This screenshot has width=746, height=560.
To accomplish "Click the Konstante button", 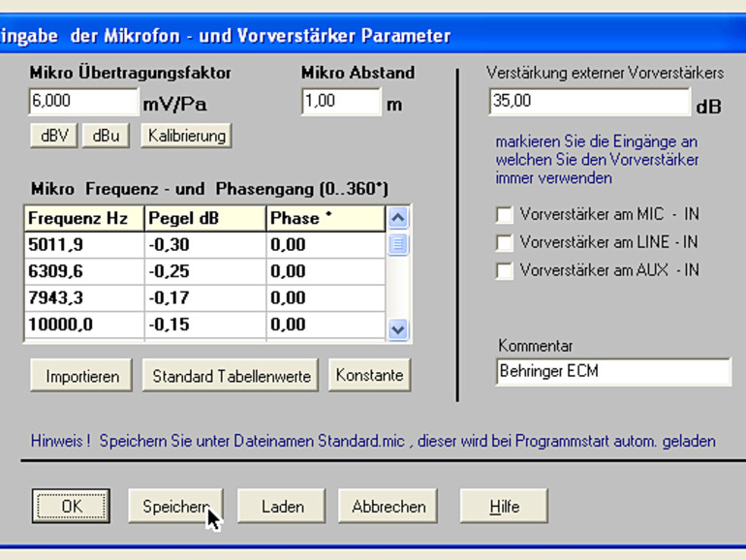I will pos(369,376).
